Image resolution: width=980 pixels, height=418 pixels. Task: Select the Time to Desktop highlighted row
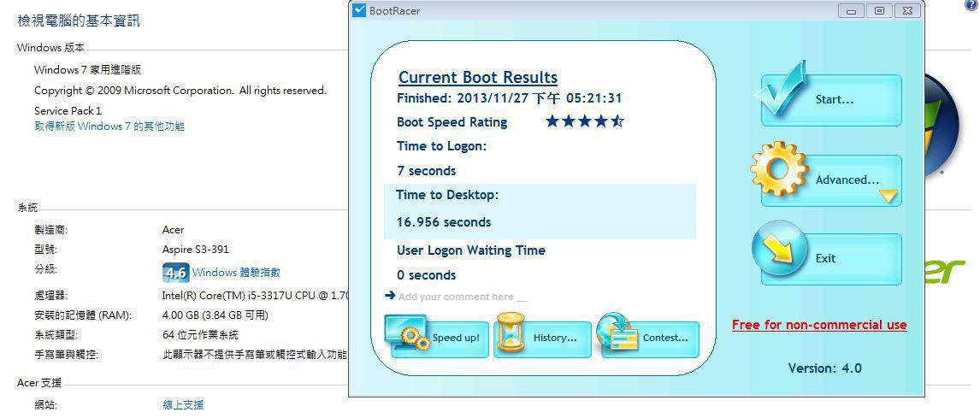tap(540, 211)
